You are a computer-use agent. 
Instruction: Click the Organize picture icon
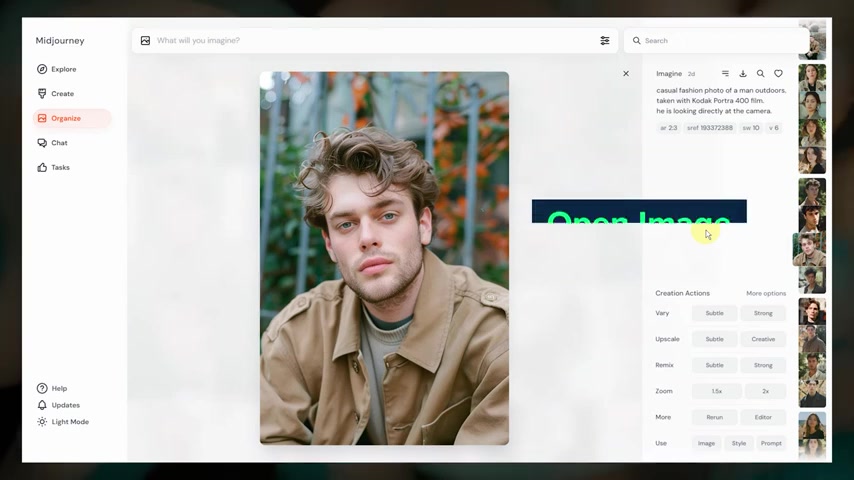tap(42, 118)
